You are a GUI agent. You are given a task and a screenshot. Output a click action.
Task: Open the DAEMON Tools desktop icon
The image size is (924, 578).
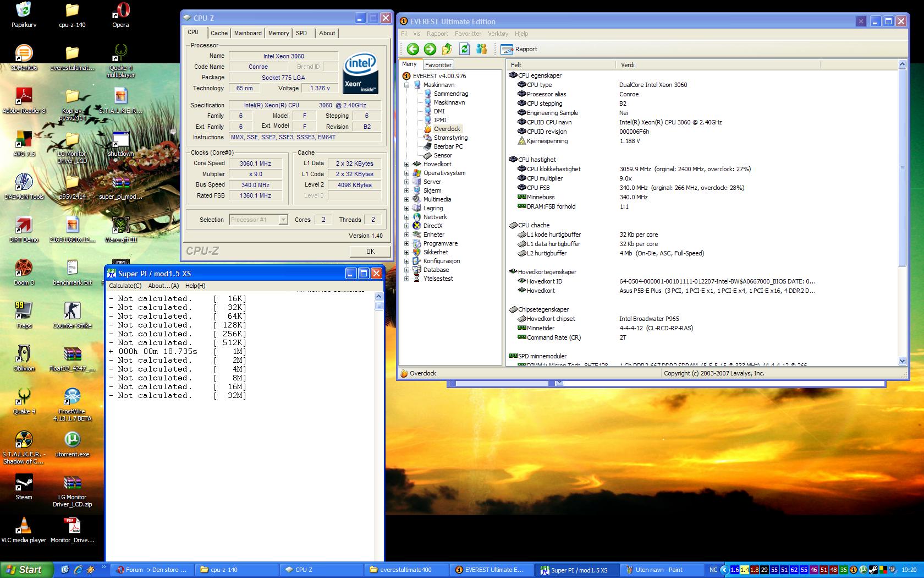24,186
